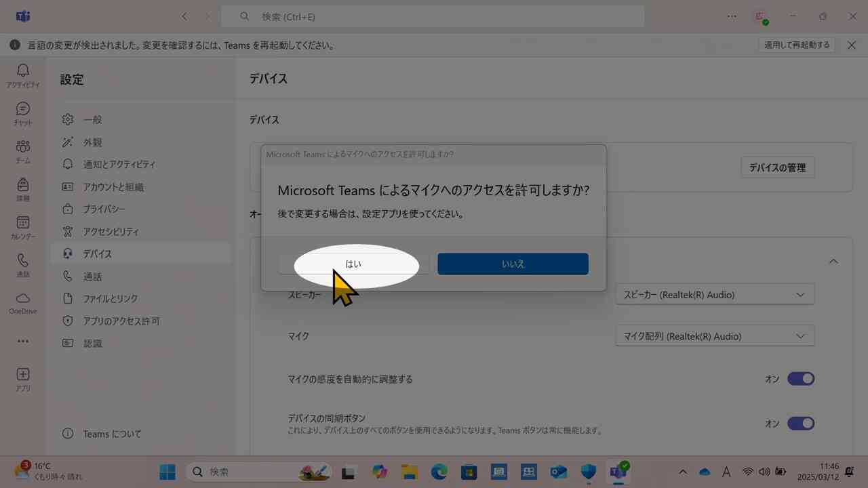Select the チャット icon in sidebar
The image size is (868, 488).
(x=23, y=113)
